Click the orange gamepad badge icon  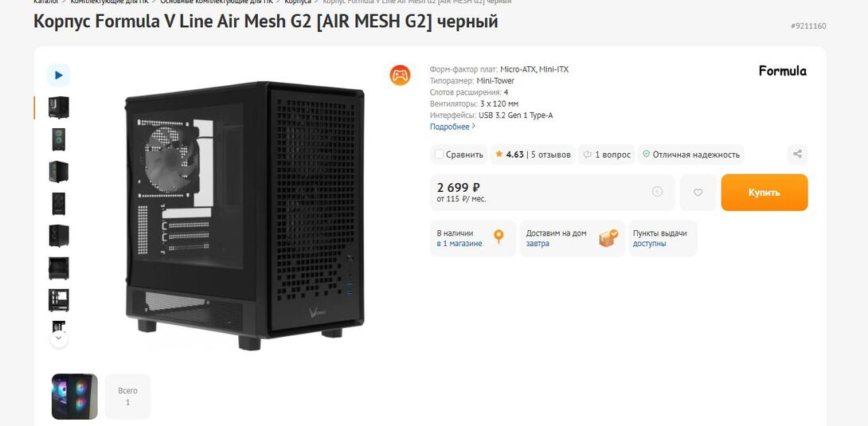400,75
